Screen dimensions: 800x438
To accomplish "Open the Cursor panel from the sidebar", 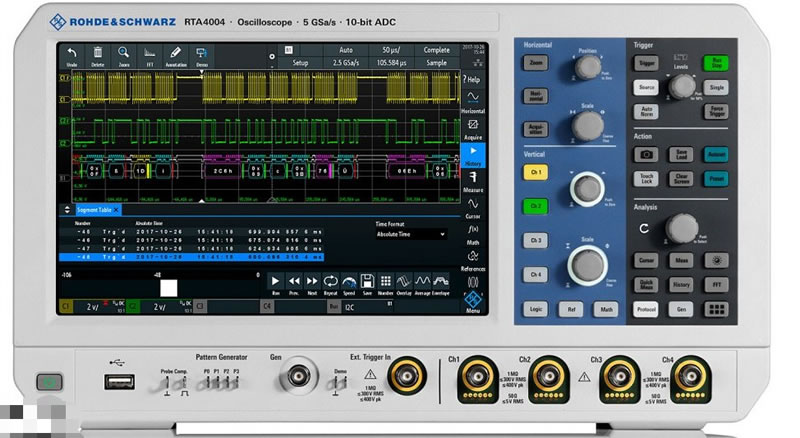I will point(473,206).
